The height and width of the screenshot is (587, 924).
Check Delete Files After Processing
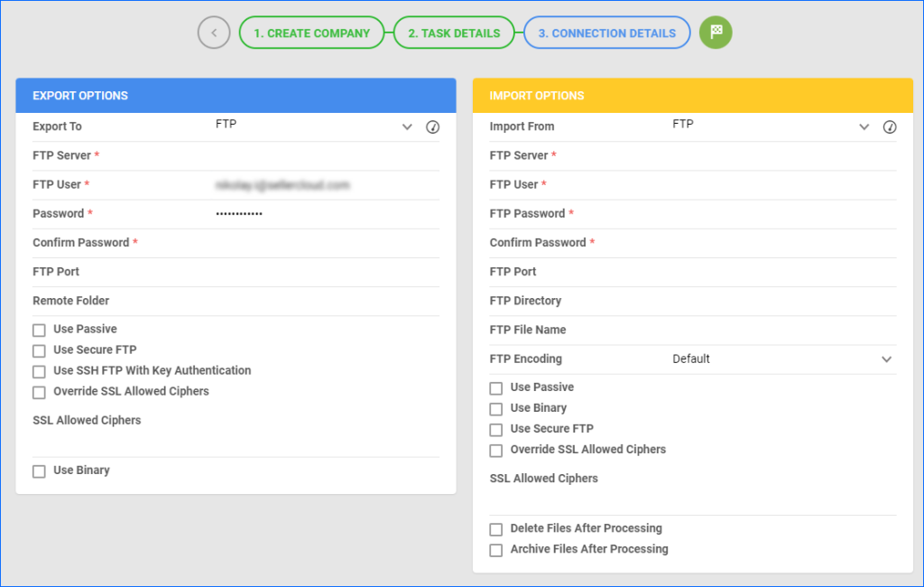click(496, 529)
